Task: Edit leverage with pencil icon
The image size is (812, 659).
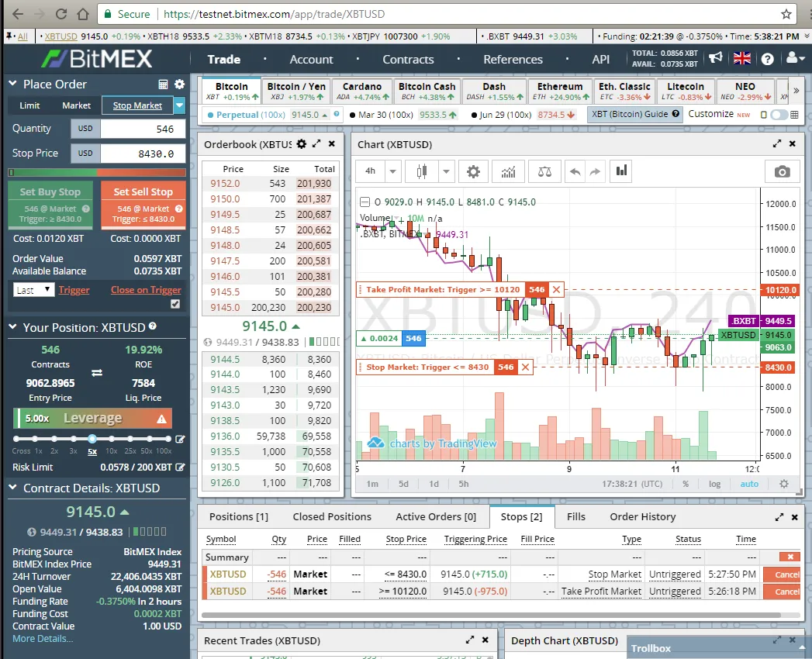Action: pyautogui.click(x=180, y=439)
